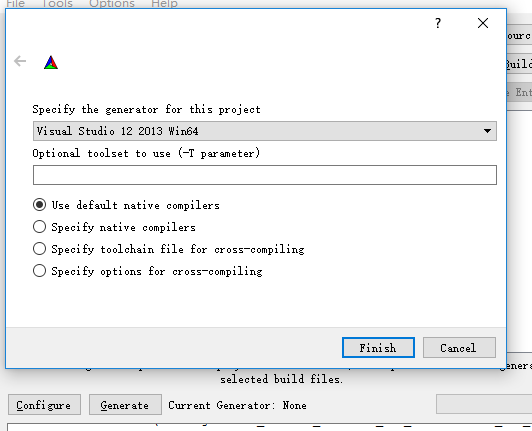Click the optional toolset input field

(265, 175)
